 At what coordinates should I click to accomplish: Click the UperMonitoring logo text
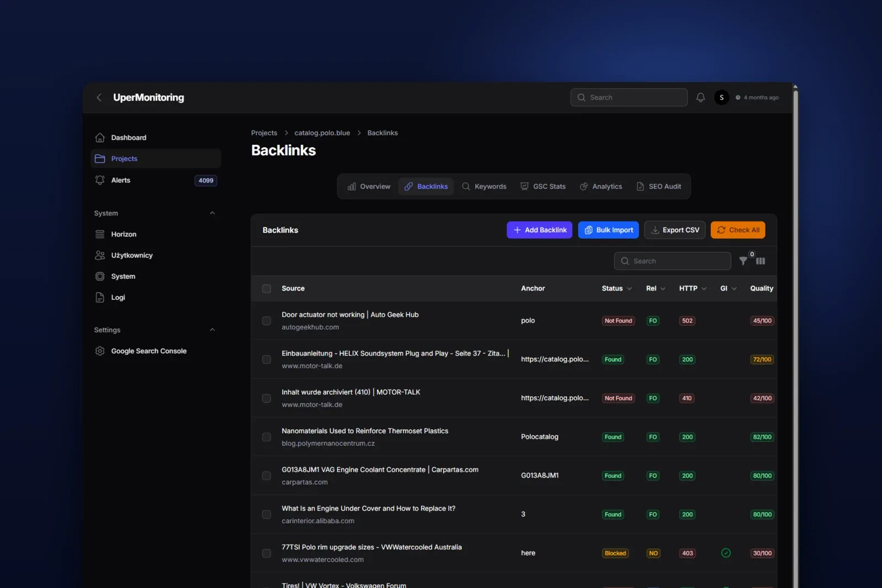coord(149,98)
